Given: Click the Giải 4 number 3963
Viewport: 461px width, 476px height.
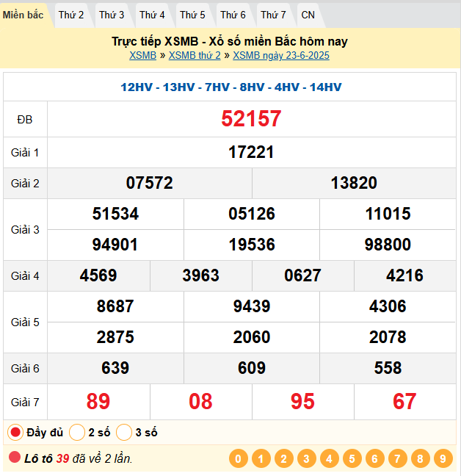Looking at the screenshot, I should 201,275.
